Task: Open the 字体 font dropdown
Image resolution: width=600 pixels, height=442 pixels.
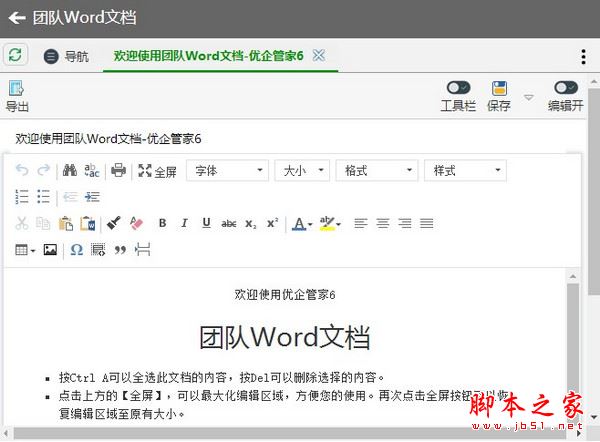Action: (228, 170)
